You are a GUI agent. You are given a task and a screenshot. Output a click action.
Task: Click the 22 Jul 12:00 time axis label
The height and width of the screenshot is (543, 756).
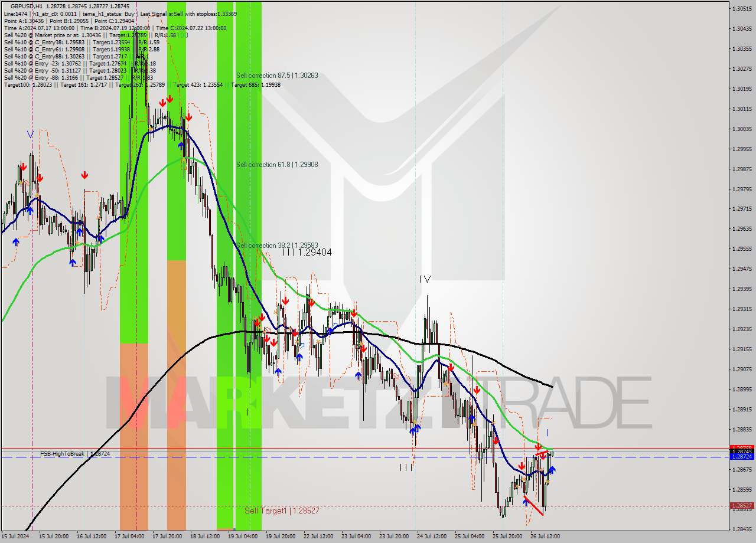318,537
